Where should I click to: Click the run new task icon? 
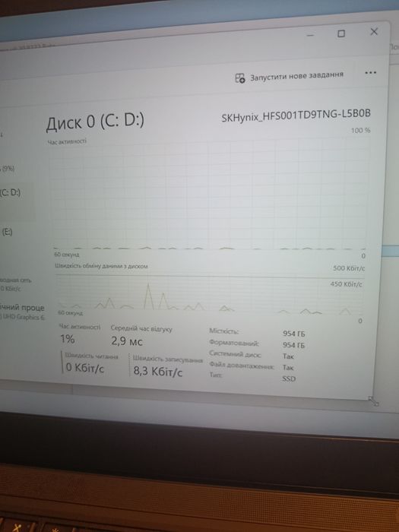240,78
